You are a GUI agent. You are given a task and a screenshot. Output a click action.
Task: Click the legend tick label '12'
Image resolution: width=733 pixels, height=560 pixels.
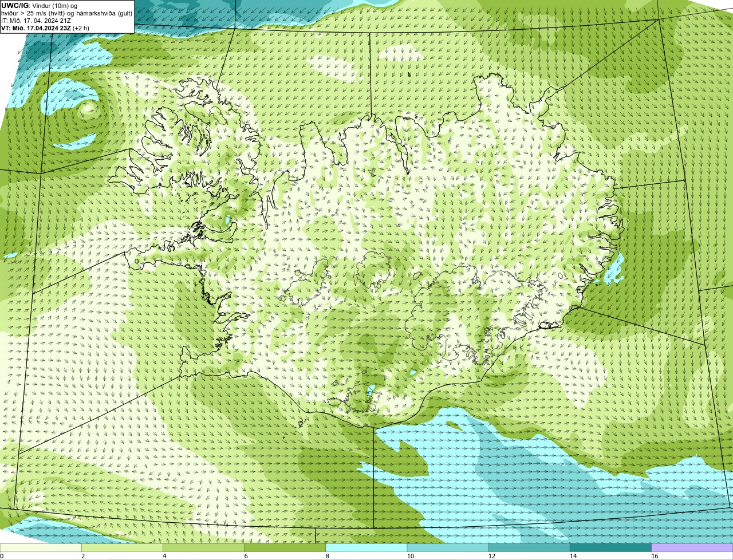click(x=492, y=556)
